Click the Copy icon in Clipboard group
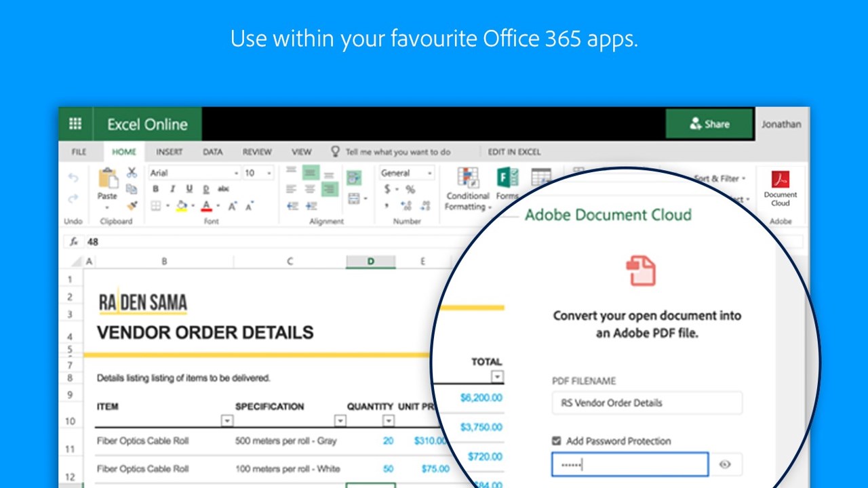 (132, 189)
